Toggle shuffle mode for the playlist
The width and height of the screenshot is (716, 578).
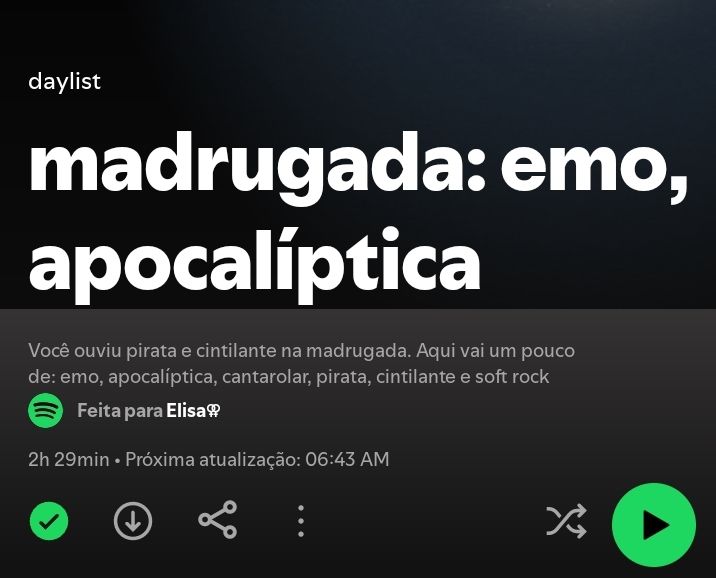click(566, 520)
